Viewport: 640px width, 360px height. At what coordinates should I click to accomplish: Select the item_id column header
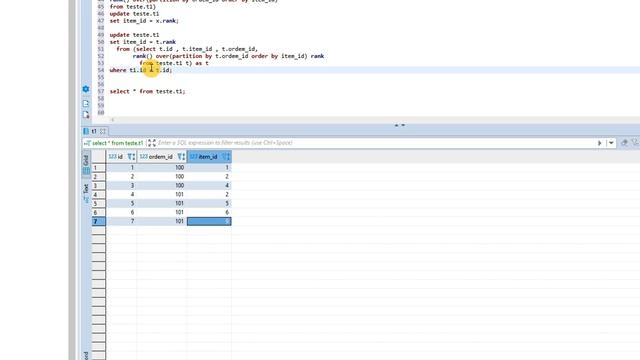point(209,157)
